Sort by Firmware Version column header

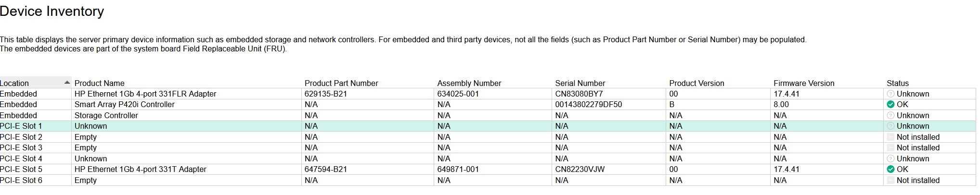coord(804,83)
